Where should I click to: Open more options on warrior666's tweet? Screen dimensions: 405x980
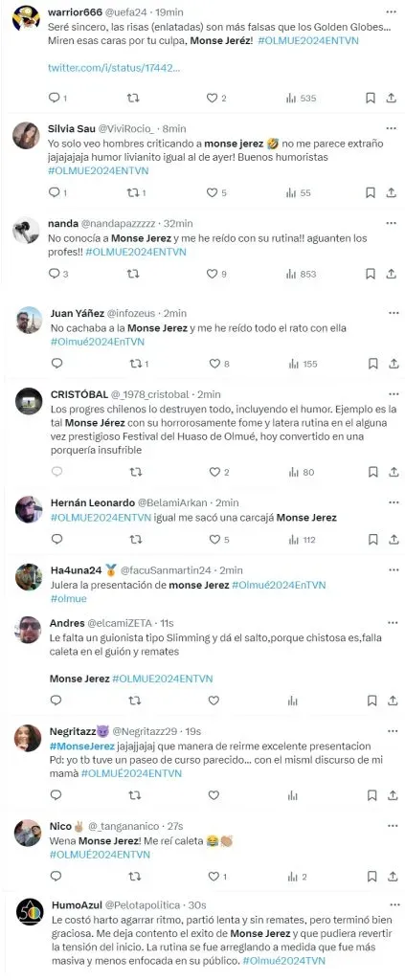392,11
